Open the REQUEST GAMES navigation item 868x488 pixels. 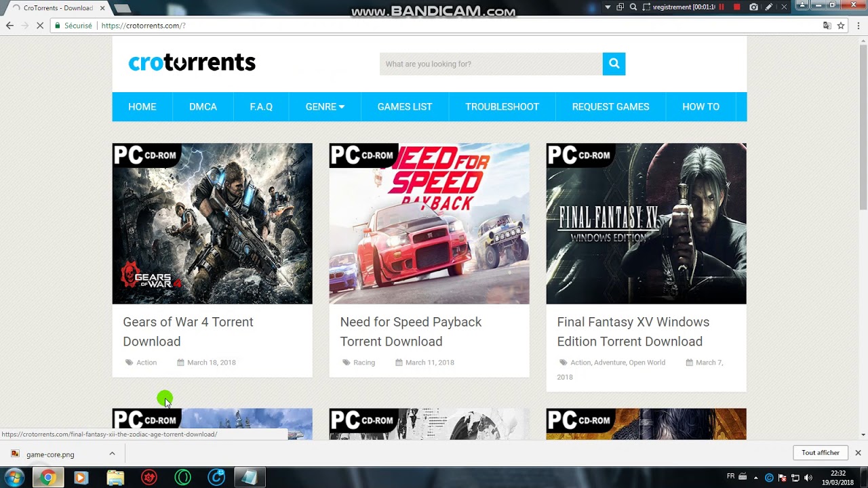610,106
